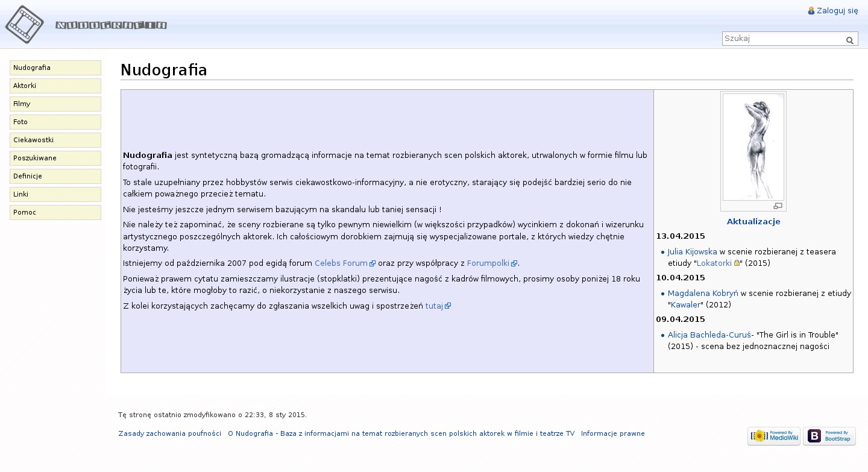Screen dimensions: 868x472
Task: Click the film-frame site logo icon
Action: (25, 25)
